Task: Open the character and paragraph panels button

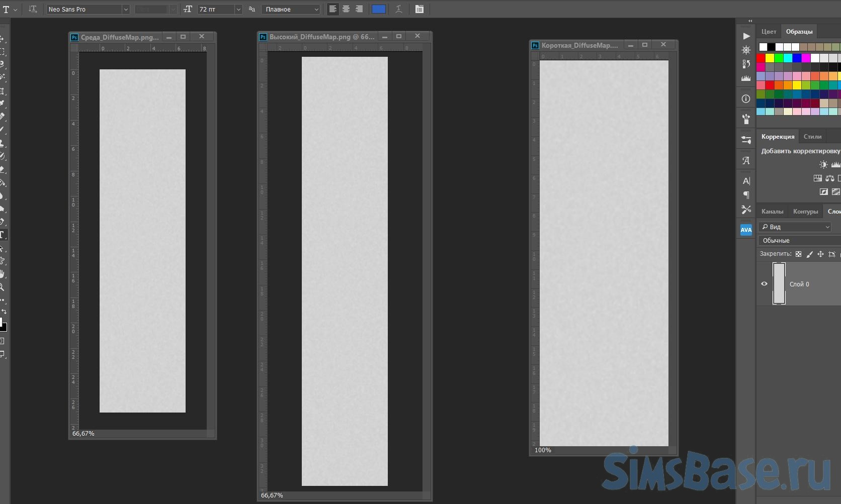Action: click(x=419, y=9)
